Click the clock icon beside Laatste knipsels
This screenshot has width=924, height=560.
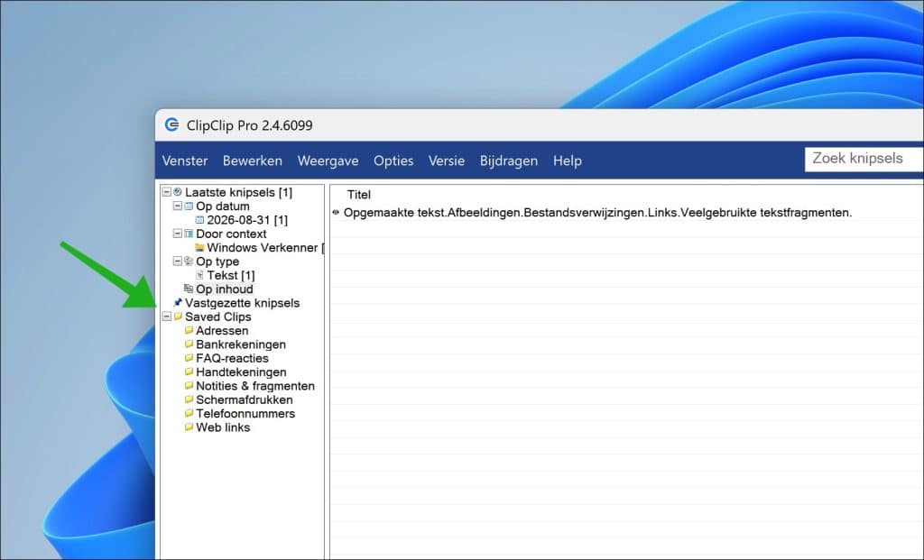[178, 192]
